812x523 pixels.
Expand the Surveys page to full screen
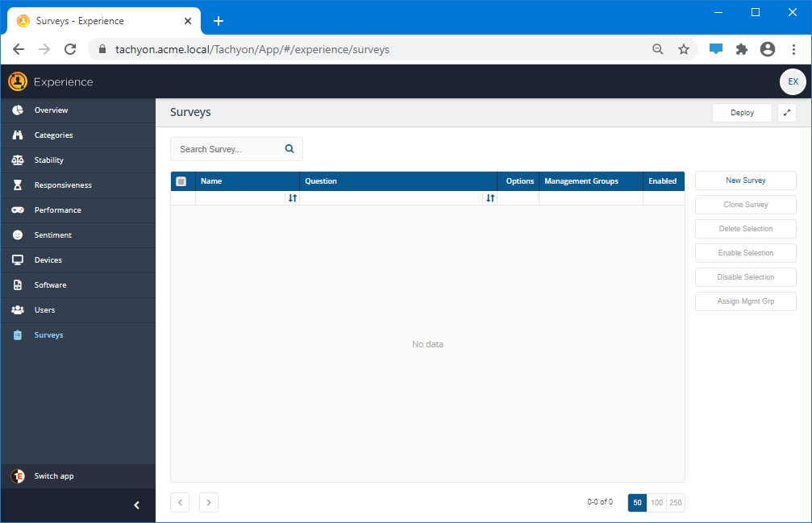click(787, 113)
